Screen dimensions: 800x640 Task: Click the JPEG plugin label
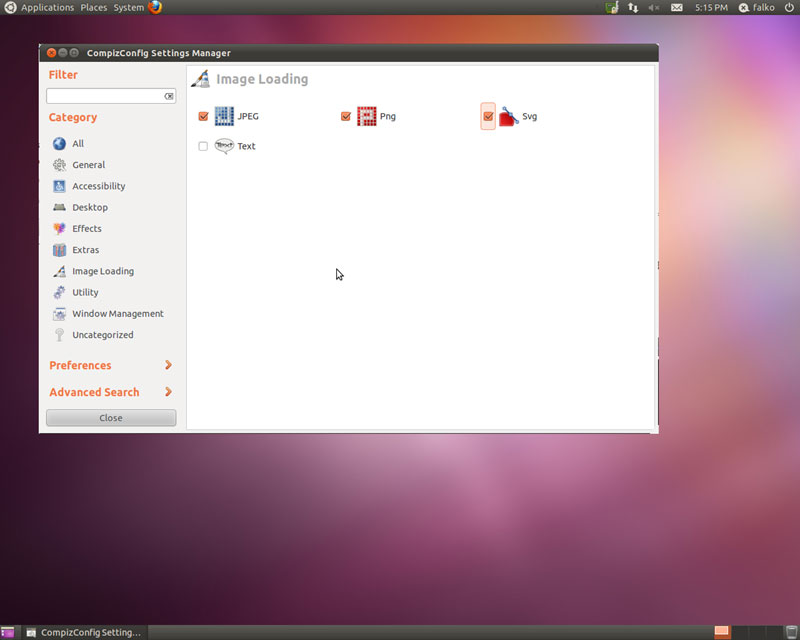248,116
